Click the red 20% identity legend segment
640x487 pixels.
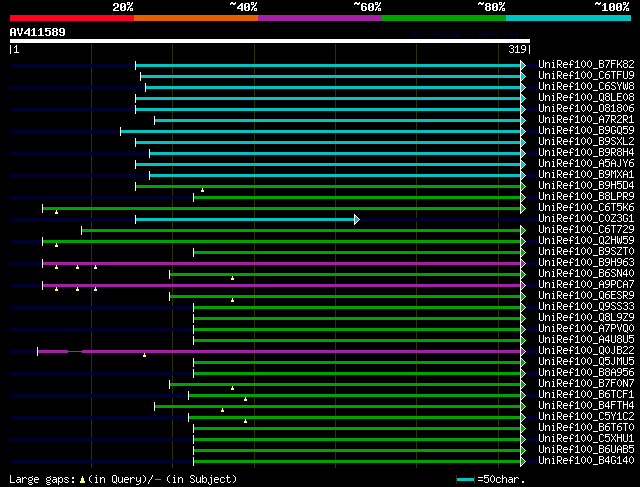click(x=72, y=18)
